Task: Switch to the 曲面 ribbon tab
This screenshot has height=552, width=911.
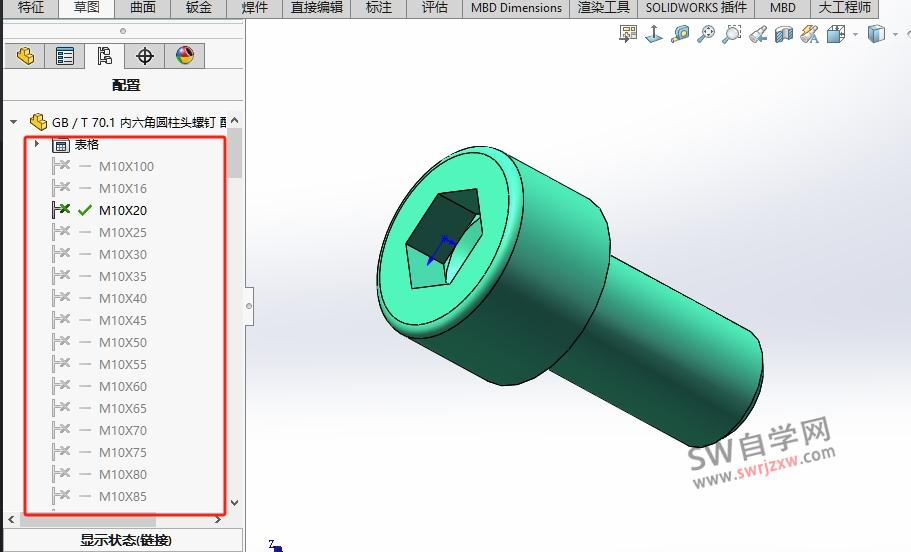Action: click(143, 8)
